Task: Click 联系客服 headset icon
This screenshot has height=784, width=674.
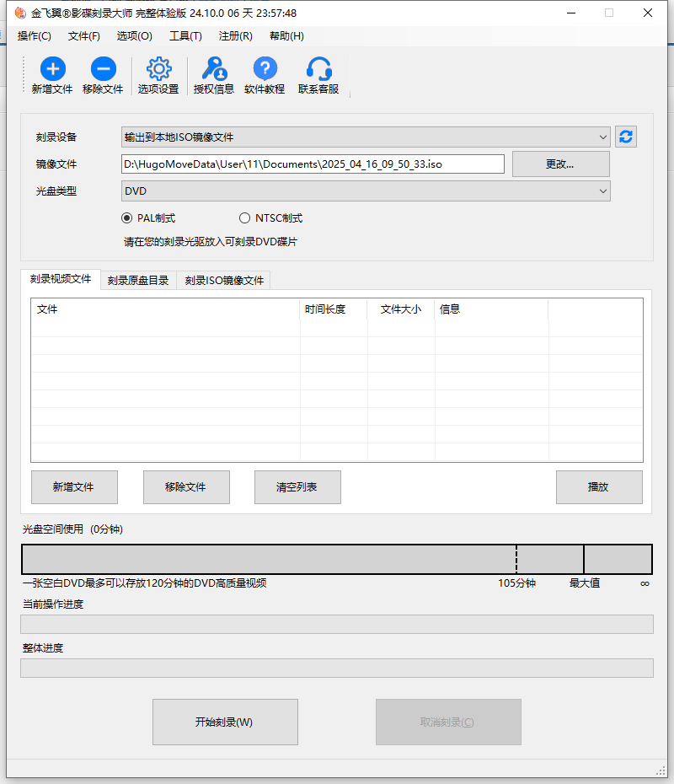Action: pyautogui.click(x=318, y=69)
